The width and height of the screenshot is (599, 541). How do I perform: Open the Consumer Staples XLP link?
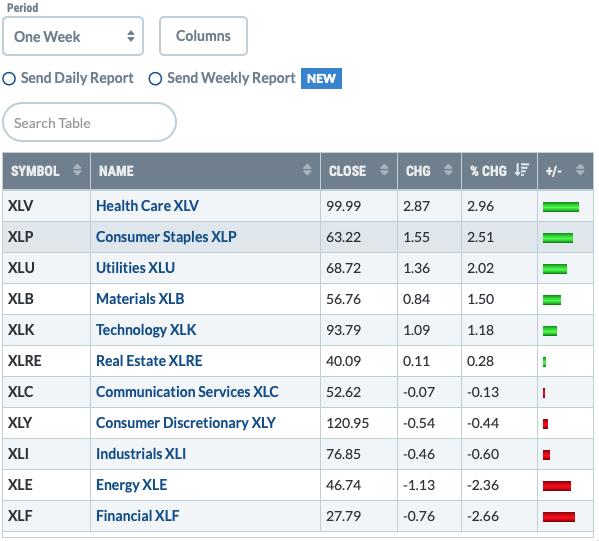tap(166, 237)
